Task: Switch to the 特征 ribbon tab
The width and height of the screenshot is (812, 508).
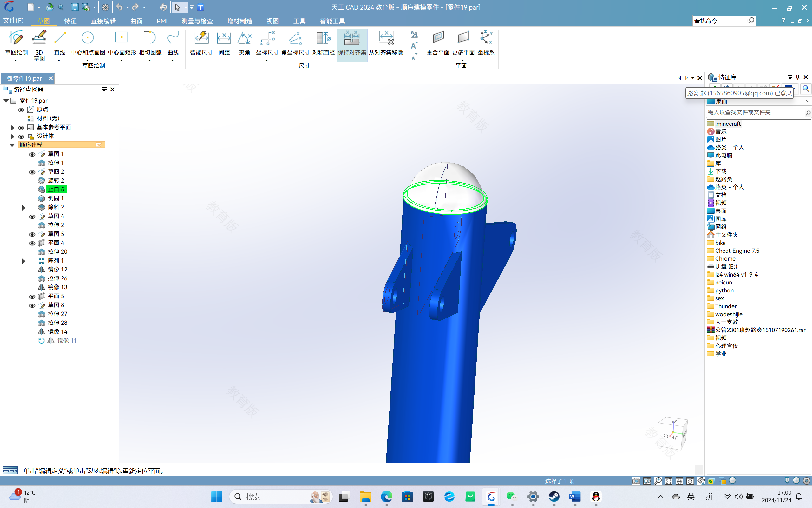Action: [70, 21]
